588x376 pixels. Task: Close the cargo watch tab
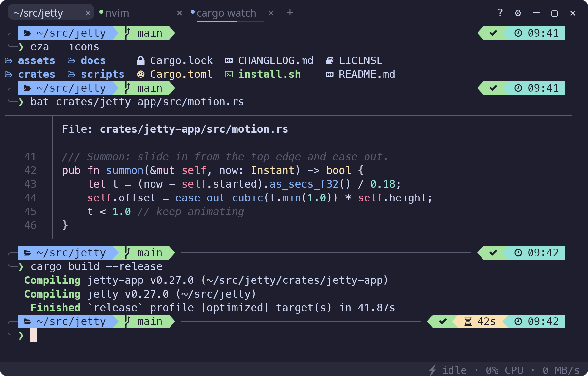pyautogui.click(x=271, y=13)
